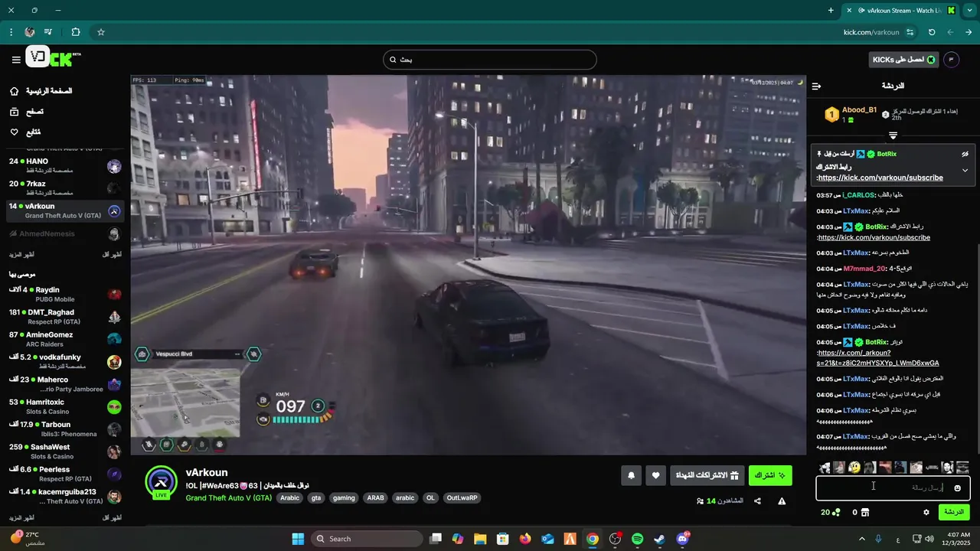The image size is (980, 551).
Task: Select the ARAB tag chip
Action: point(376,498)
